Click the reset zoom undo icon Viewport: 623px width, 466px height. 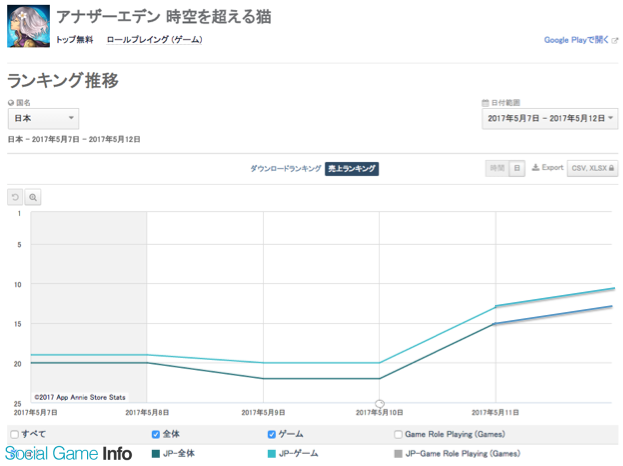pos(15,197)
